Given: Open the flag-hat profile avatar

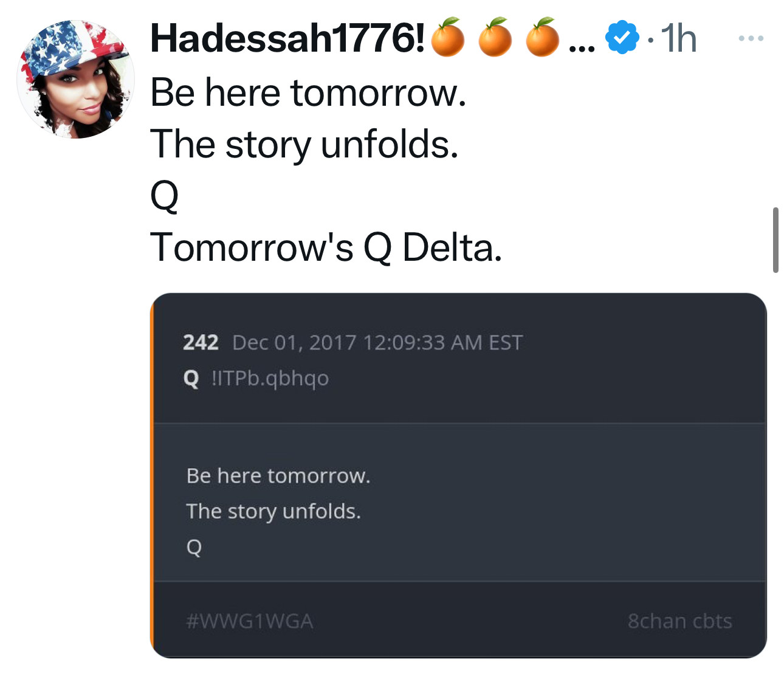Looking at the screenshot, I should coord(76,79).
